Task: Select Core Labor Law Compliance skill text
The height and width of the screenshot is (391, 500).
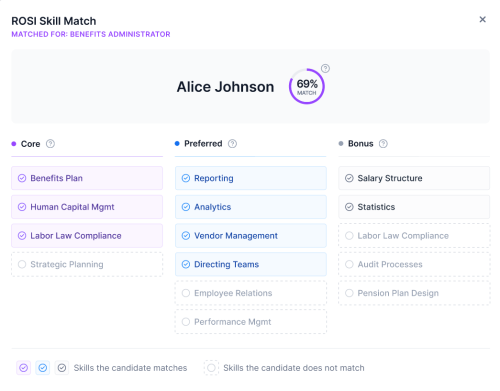Action: [76, 236]
